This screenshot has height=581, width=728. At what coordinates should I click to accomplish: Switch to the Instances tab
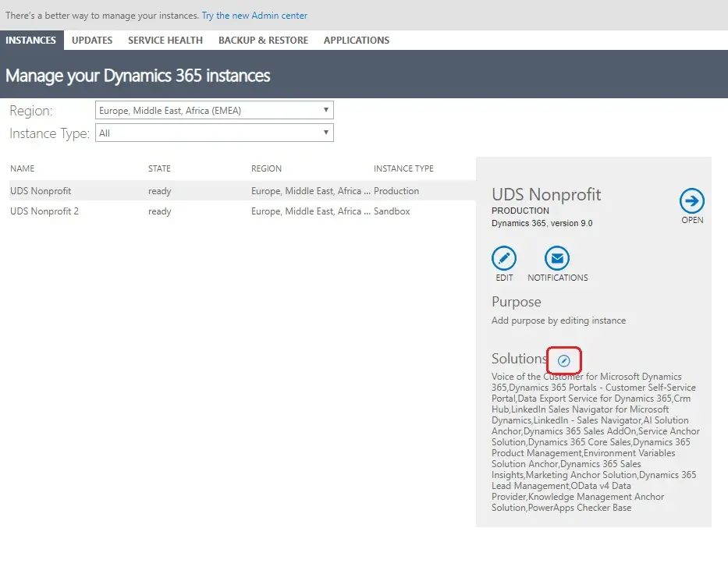pyautogui.click(x=31, y=41)
